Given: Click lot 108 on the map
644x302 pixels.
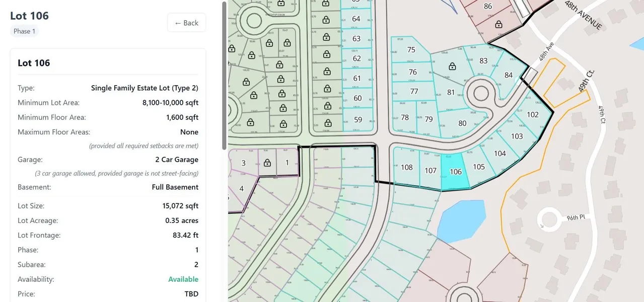Looking at the screenshot, I should [406, 168].
